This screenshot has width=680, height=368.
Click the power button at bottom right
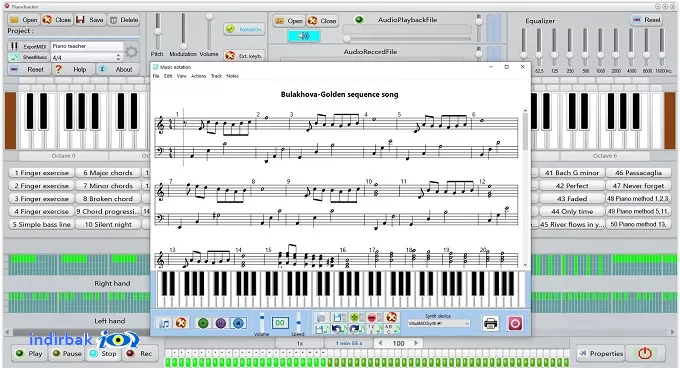tap(645, 353)
